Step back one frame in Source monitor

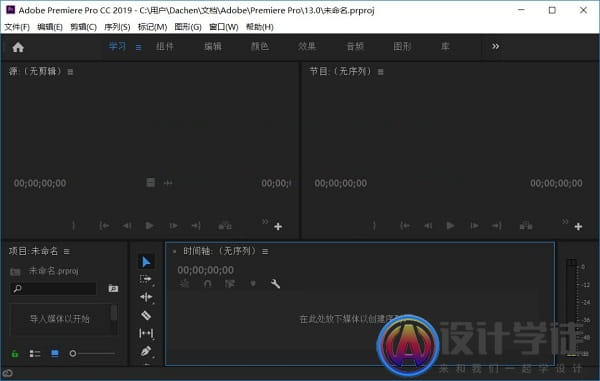127,226
